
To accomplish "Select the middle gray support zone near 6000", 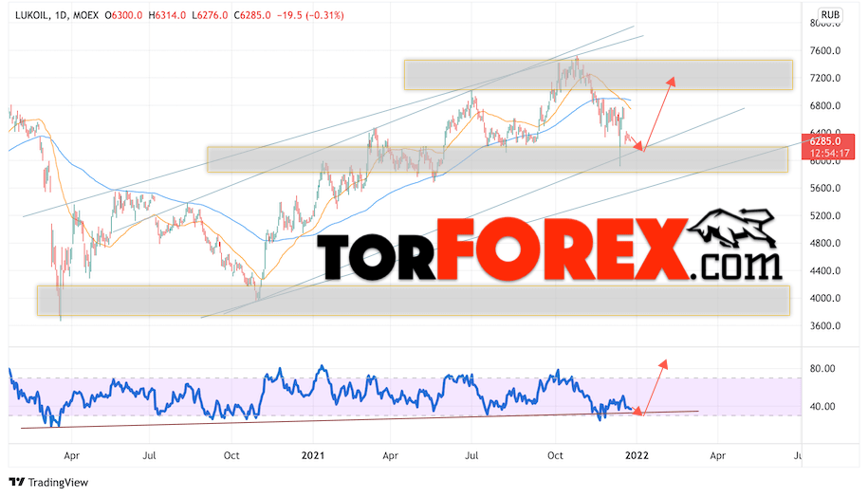I will click(497, 159).
